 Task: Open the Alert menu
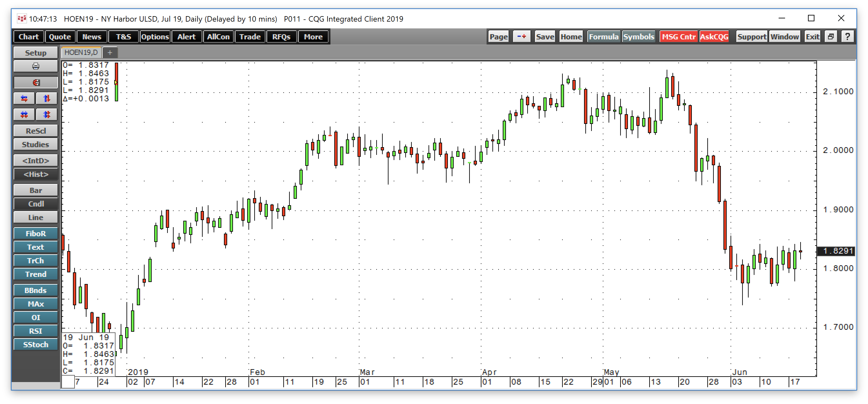tap(187, 36)
